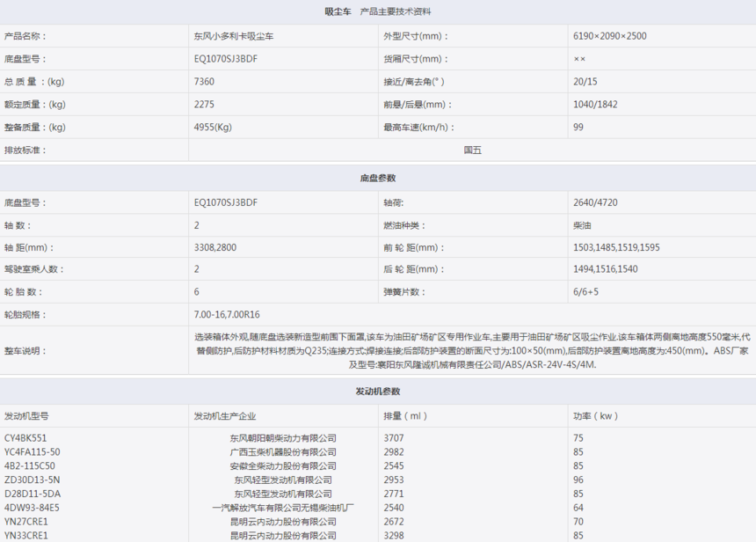Select curb mass value '4955(Kg)'
Viewport: 756px width, 542px height.
(x=213, y=128)
